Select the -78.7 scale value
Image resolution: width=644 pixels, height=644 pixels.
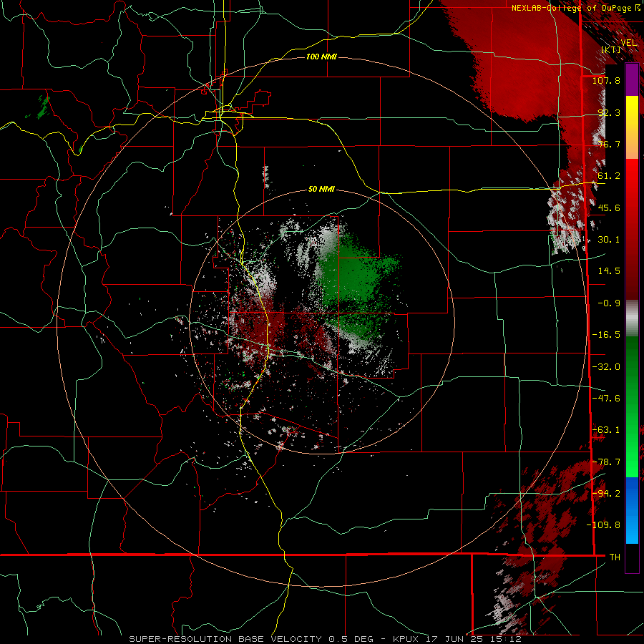point(606,462)
